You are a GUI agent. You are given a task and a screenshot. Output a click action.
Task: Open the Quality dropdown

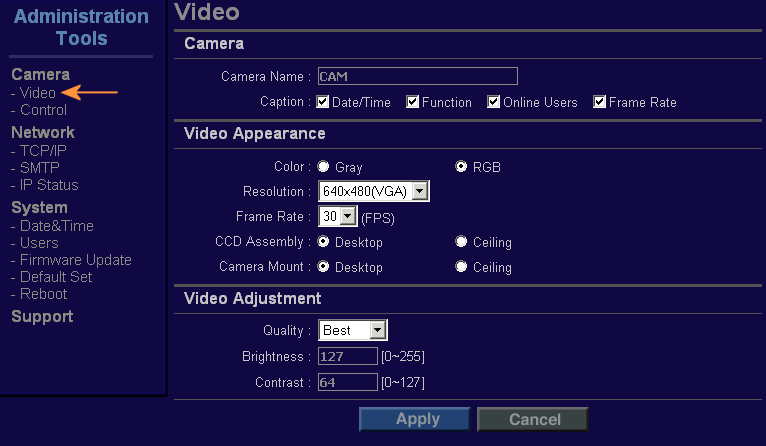(353, 330)
